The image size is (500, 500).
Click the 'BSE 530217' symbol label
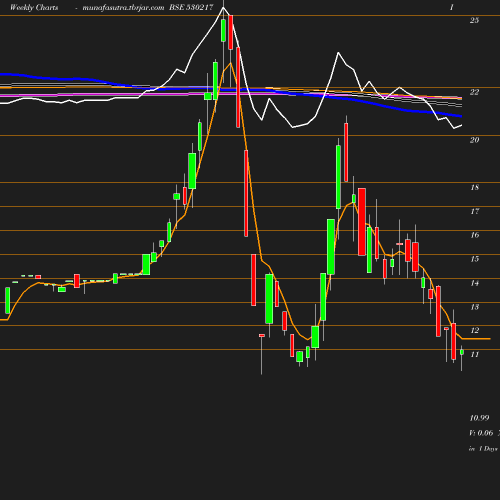click(191, 7)
